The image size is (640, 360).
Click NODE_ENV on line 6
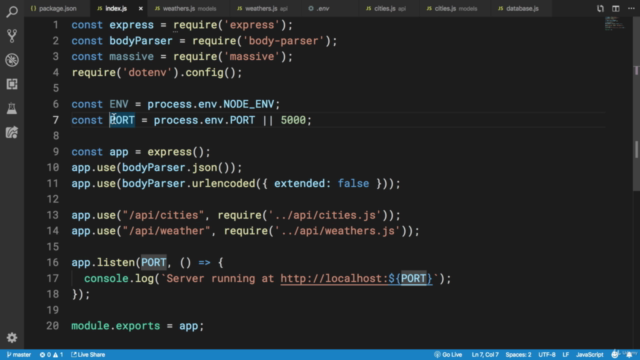(249, 104)
